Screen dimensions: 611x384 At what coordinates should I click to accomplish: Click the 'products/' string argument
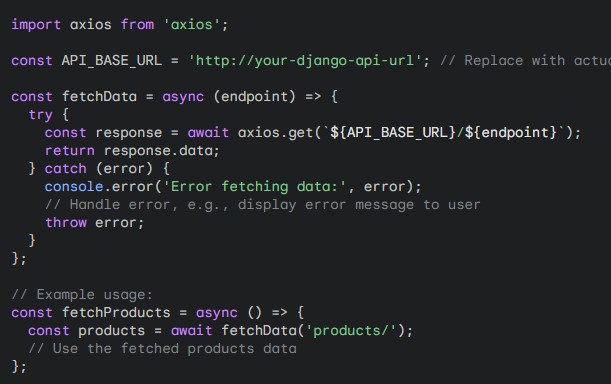coord(351,331)
